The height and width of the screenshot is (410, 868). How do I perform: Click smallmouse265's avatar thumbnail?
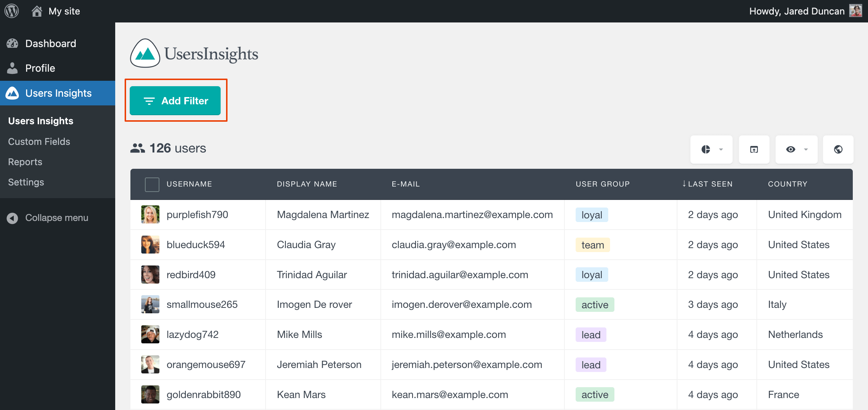(x=150, y=304)
